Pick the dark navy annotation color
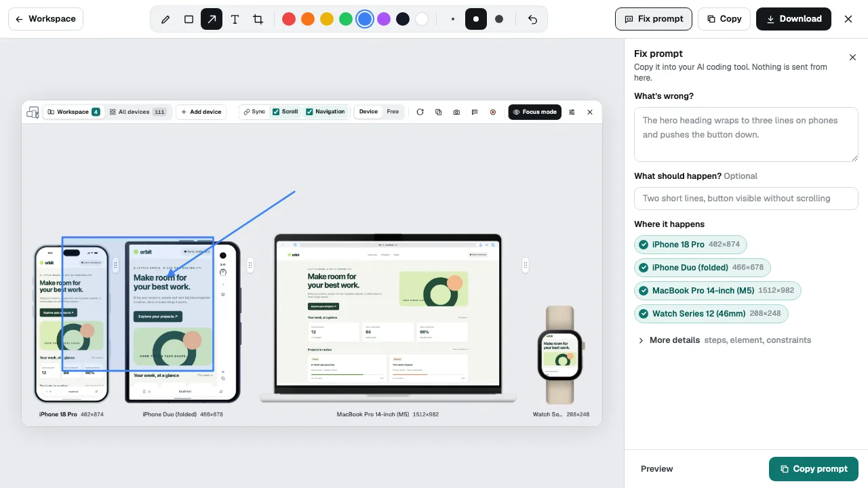 (x=403, y=19)
